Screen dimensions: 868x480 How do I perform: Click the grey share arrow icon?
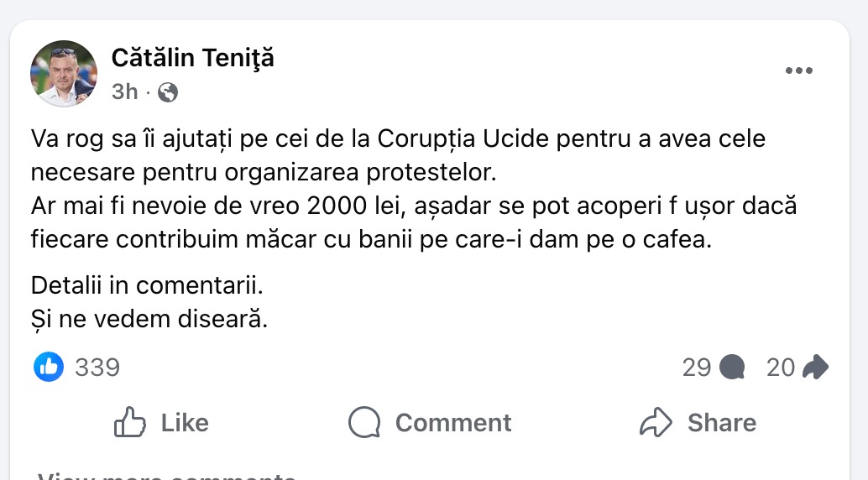(815, 368)
